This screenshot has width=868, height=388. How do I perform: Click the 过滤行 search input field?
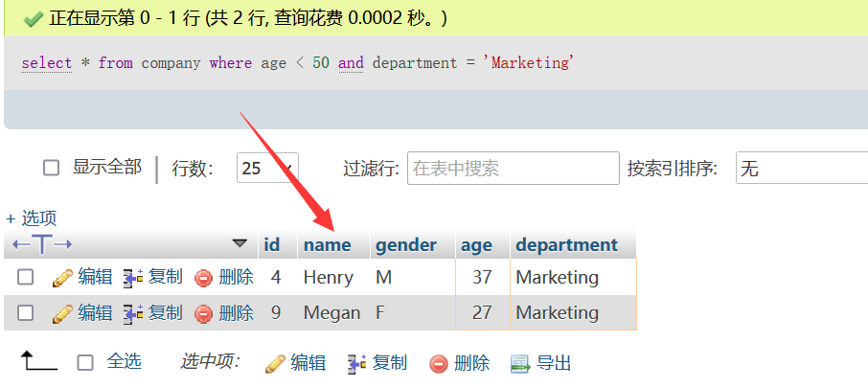[x=514, y=169]
